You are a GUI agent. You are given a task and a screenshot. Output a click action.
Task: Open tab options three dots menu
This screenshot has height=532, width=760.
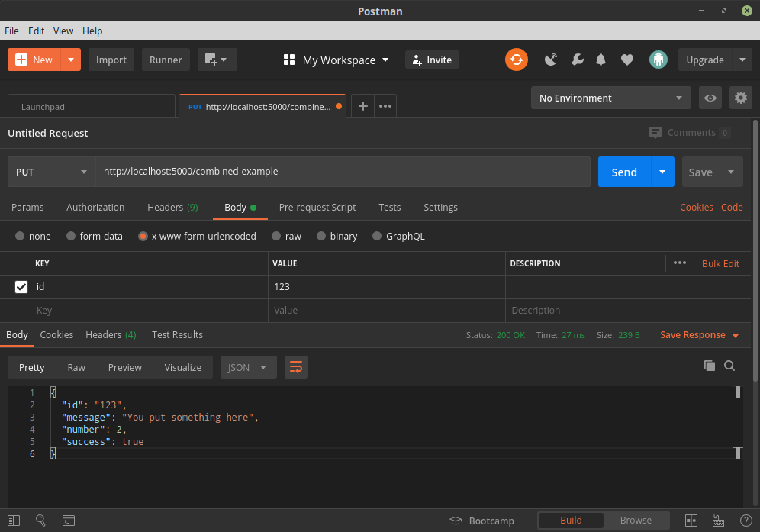pos(385,106)
